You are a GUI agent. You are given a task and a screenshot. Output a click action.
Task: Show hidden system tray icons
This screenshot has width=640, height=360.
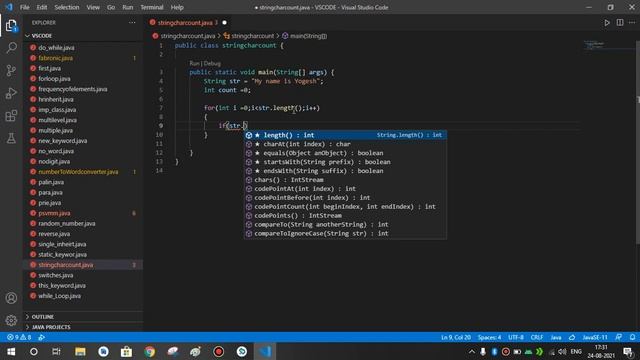click(x=471, y=351)
